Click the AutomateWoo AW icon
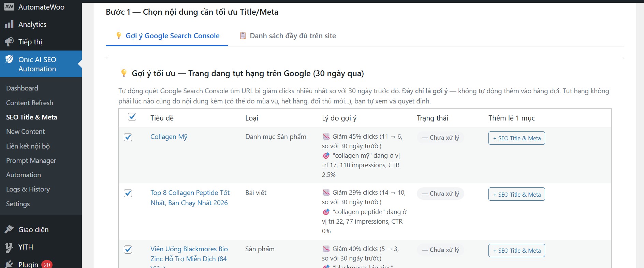Viewport: 644px width, 268px height. (x=9, y=7)
